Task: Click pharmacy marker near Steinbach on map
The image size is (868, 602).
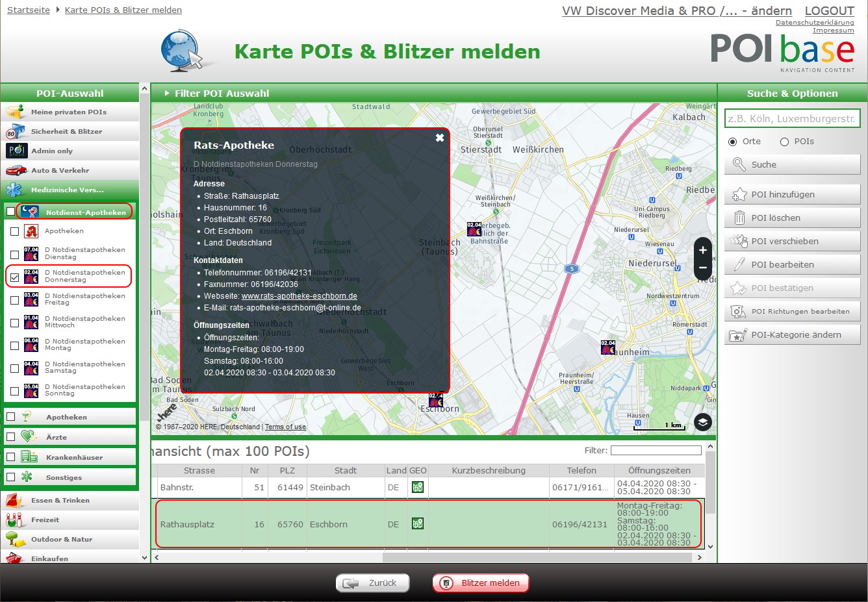Action: click(475, 229)
